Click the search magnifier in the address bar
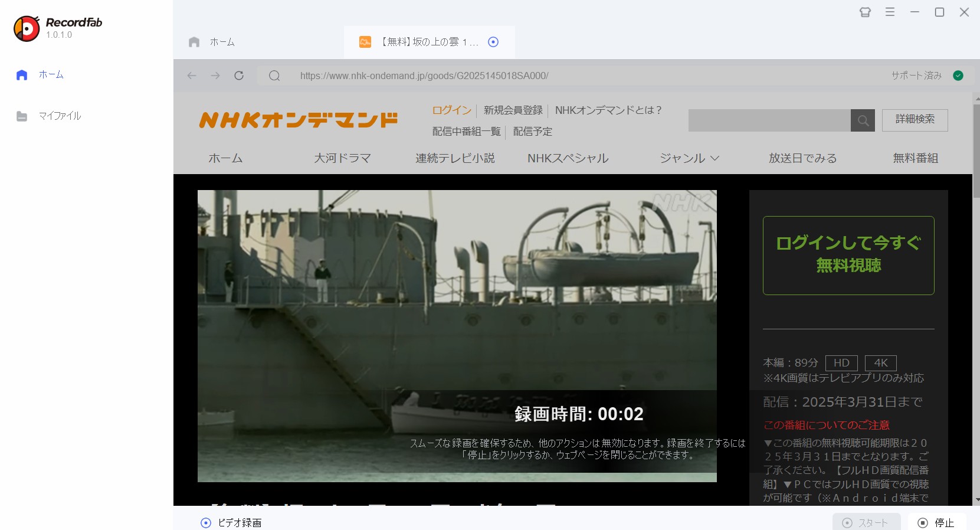Image resolution: width=980 pixels, height=530 pixels. point(274,76)
